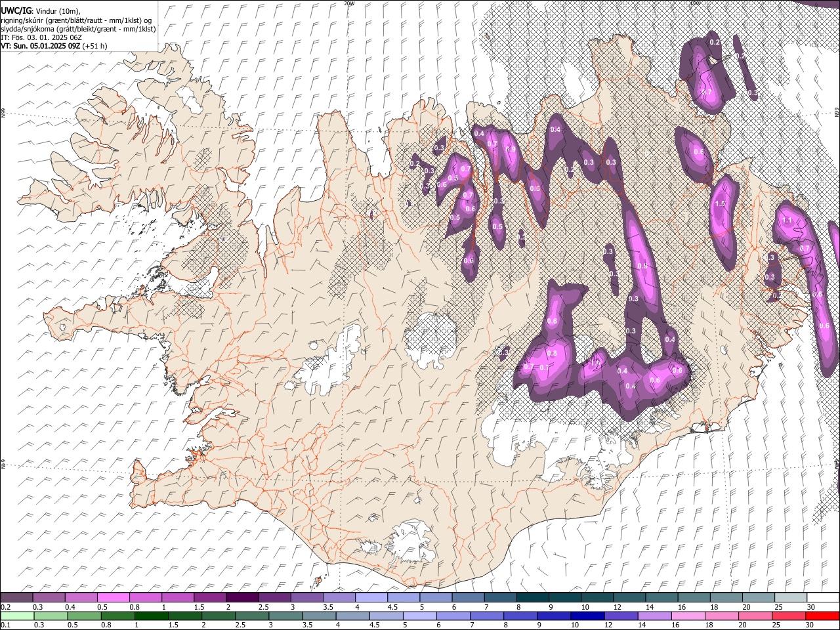Click top legend swatch between 8 and 9
This screenshot has width=840, height=630.
pyautogui.click(x=532, y=597)
